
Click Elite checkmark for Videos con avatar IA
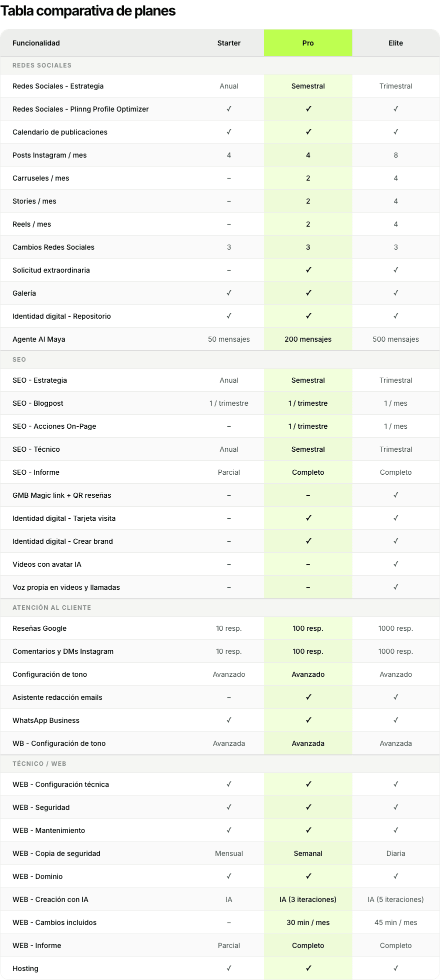tap(395, 564)
